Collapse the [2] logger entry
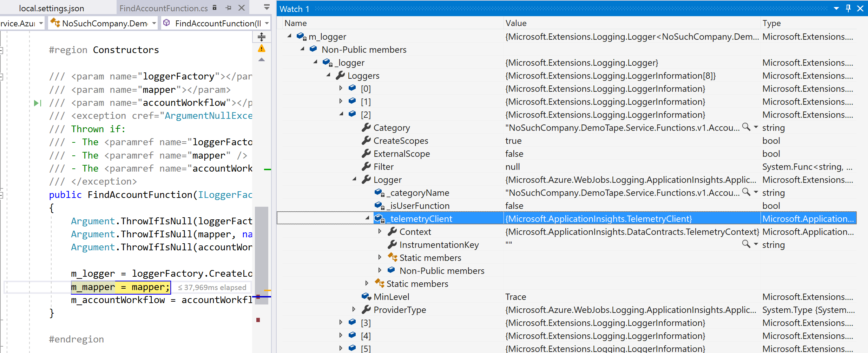868x353 pixels. point(341,114)
